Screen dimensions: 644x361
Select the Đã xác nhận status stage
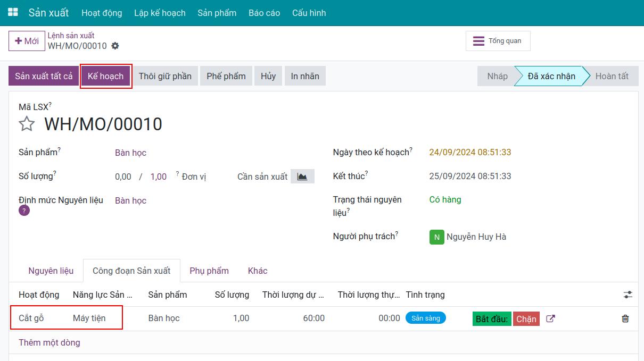551,76
